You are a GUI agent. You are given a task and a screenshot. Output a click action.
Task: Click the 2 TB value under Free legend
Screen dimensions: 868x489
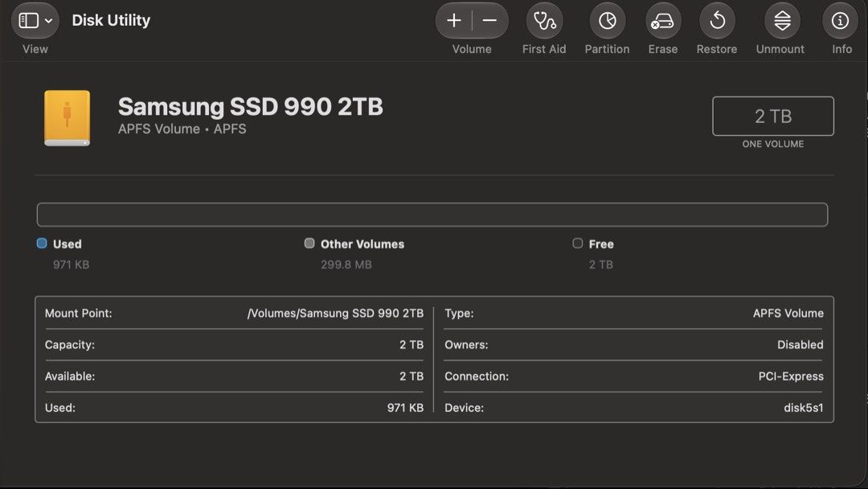tap(601, 265)
